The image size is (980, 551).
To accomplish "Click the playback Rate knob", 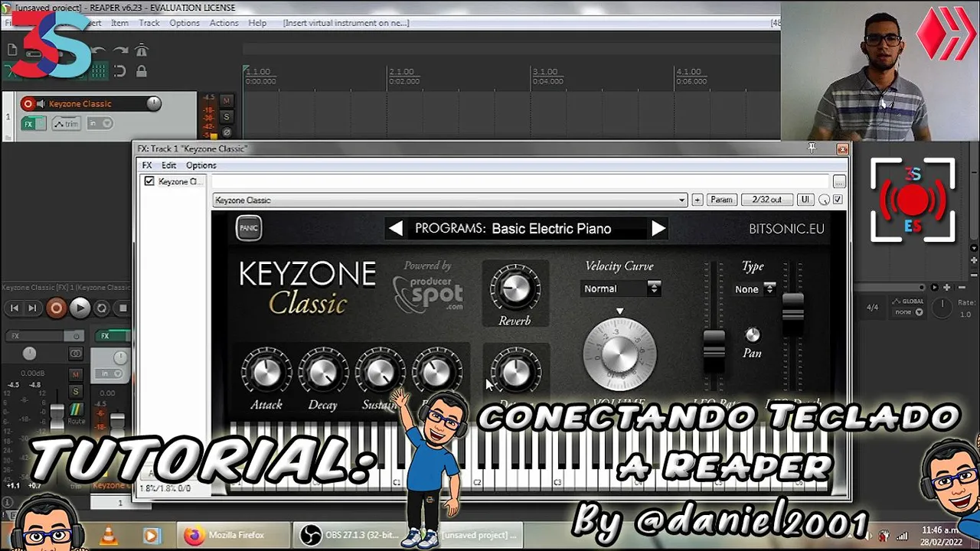I will point(943,307).
